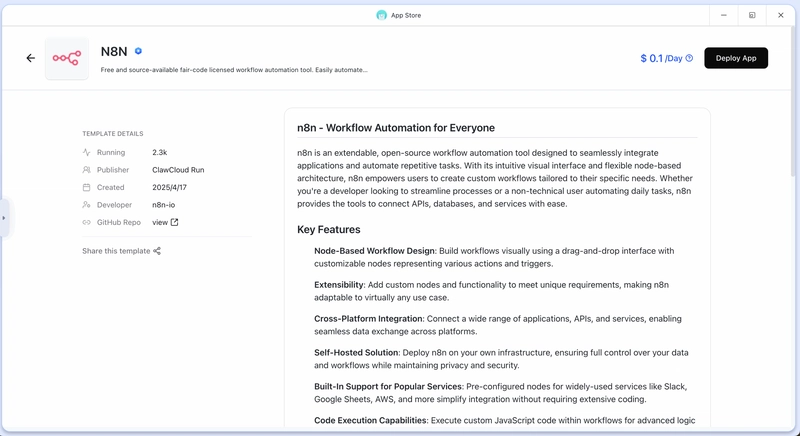The height and width of the screenshot is (436, 800).
Task: Open the N8N app logo thumbnail
Action: point(67,58)
